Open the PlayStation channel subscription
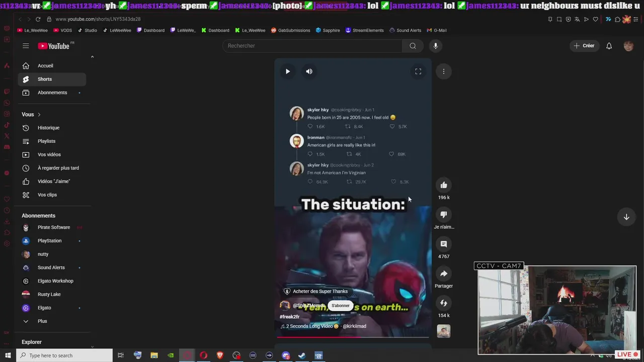The height and width of the screenshot is (362, 644). pos(52,241)
